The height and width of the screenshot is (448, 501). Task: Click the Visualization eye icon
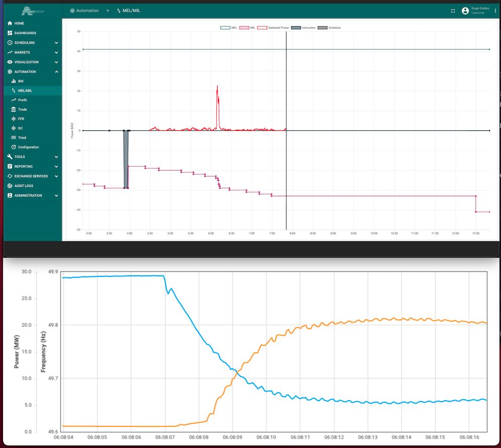[x=10, y=62]
